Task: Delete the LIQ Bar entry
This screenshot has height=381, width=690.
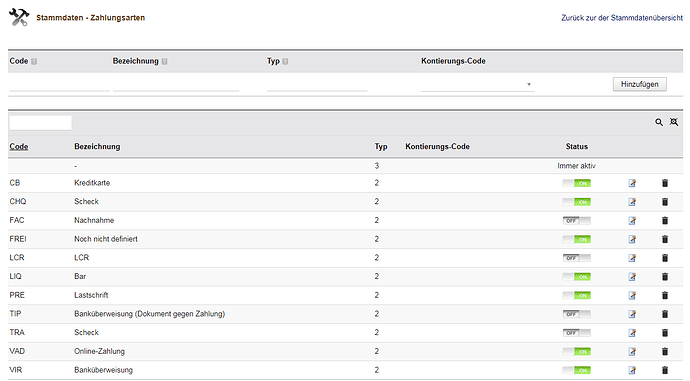Action: click(665, 277)
